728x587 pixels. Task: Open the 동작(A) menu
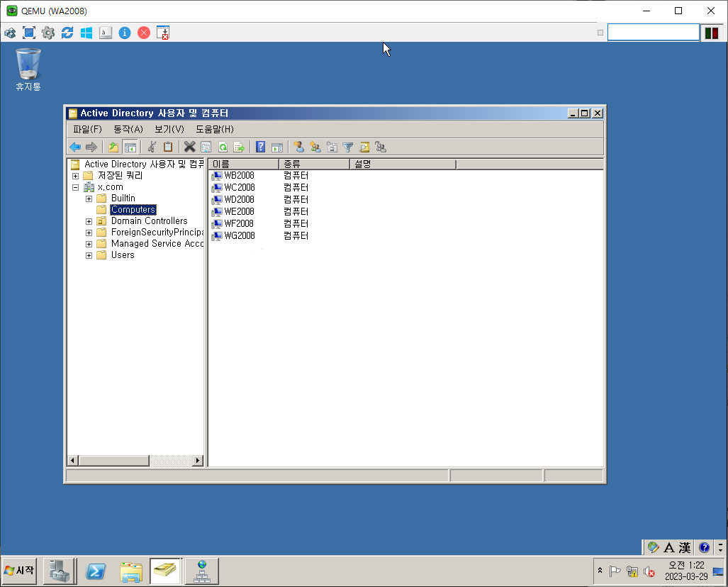pyautogui.click(x=128, y=129)
